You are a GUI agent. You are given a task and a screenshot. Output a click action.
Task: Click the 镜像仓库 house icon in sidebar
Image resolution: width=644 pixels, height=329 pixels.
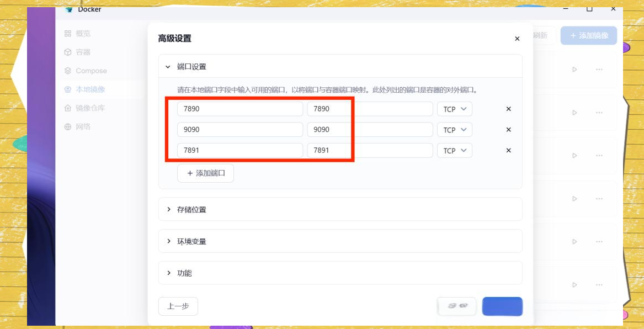click(68, 108)
